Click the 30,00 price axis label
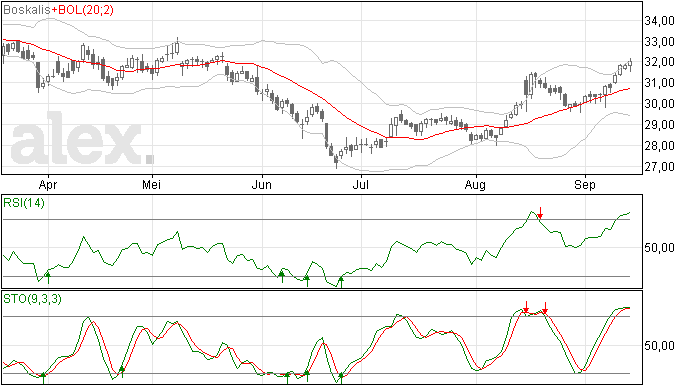 pos(659,104)
